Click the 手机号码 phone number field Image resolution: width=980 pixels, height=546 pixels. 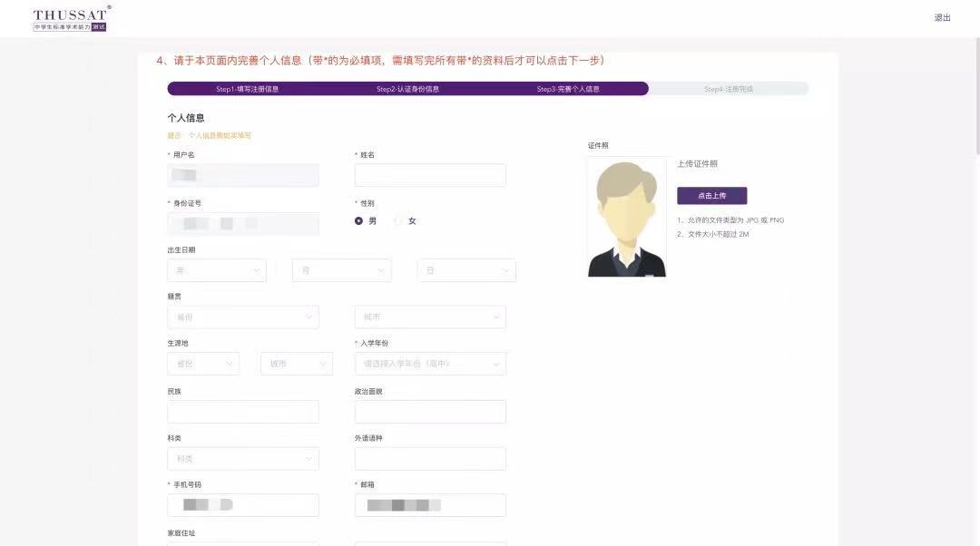pyautogui.click(x=243, y=505)
